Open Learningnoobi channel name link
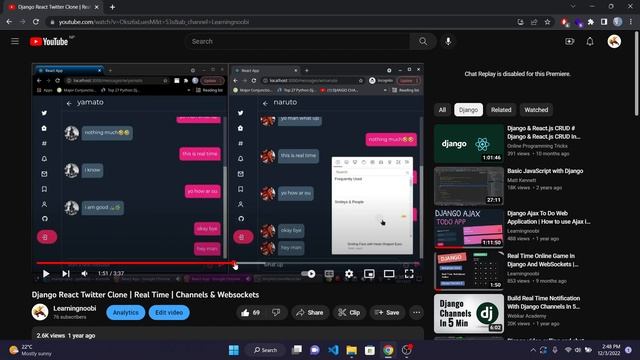 coord(75,309)
